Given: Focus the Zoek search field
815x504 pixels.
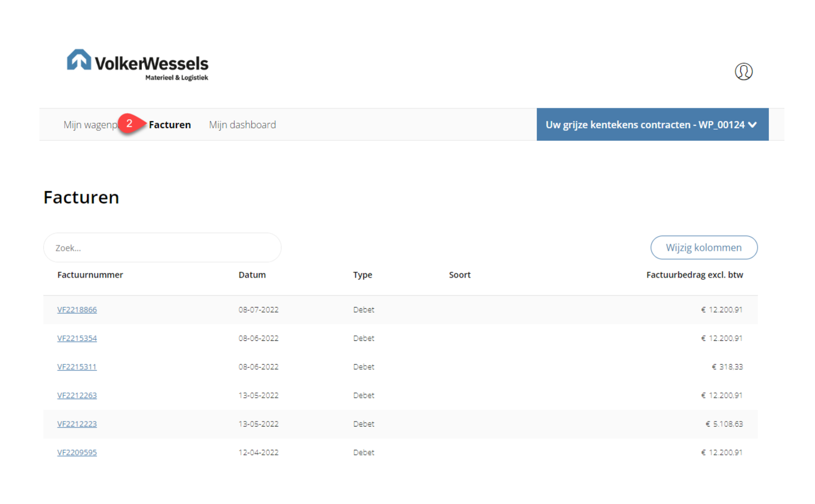Looking at the screenshot, I should pos(162,248).
